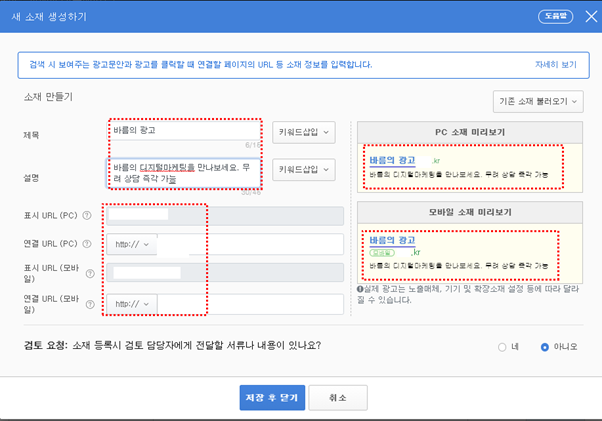Click the 바름의 광고 link in PC preview
Screen dimensions: 602x421
pos(392,160)
